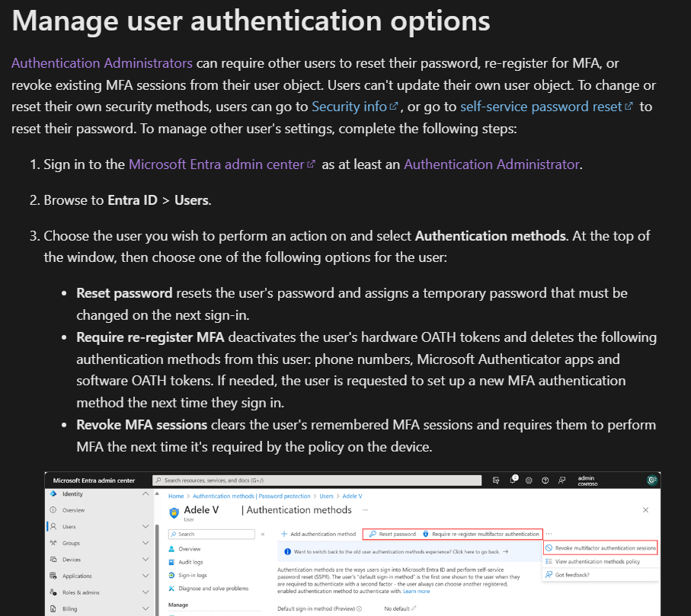The width and height of the screenshot is (691, 616).
Task: Click Require re-register multifactor authentication
Action: tap(481, 534)
